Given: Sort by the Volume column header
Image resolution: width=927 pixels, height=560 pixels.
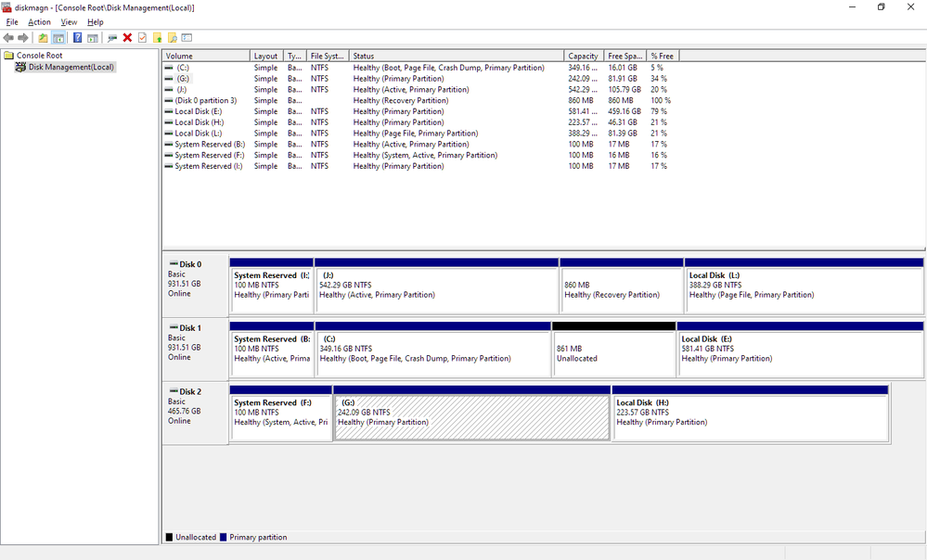Looking at the screenshot, I should [206, 57].
